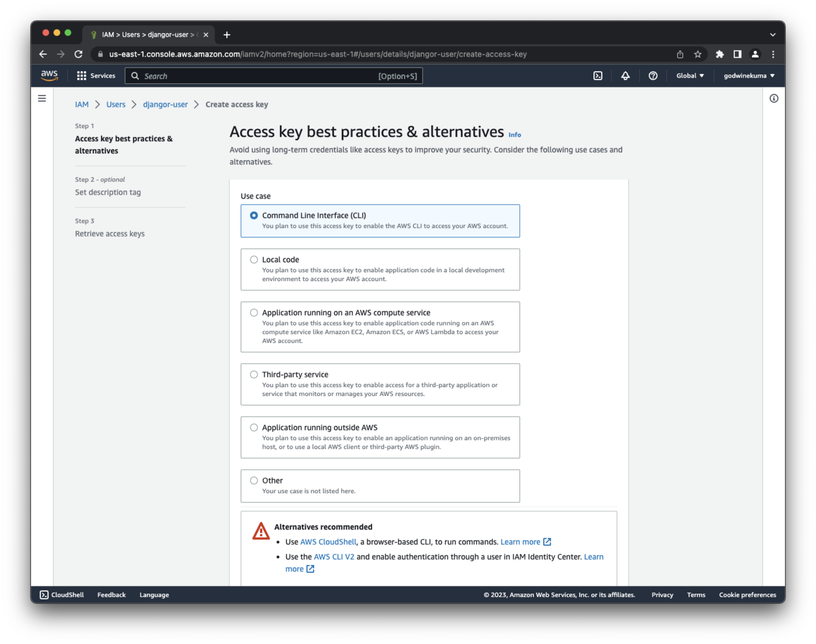Bookmark this page with star icon
Screen dimensions: 816x644
click(x=698, y=54)
